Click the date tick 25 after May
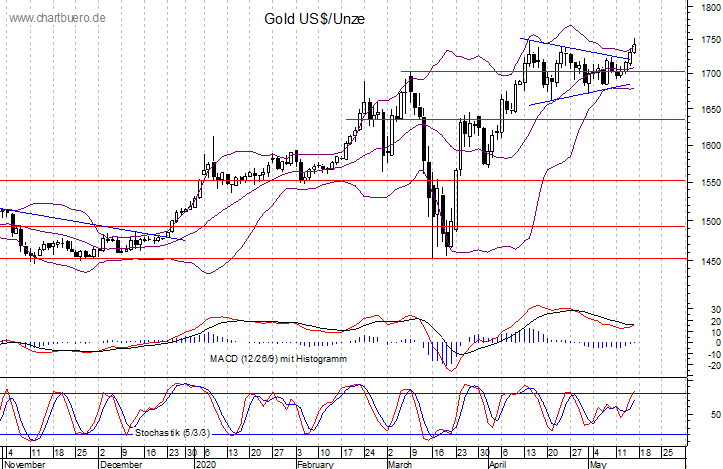 pos(667,453)
